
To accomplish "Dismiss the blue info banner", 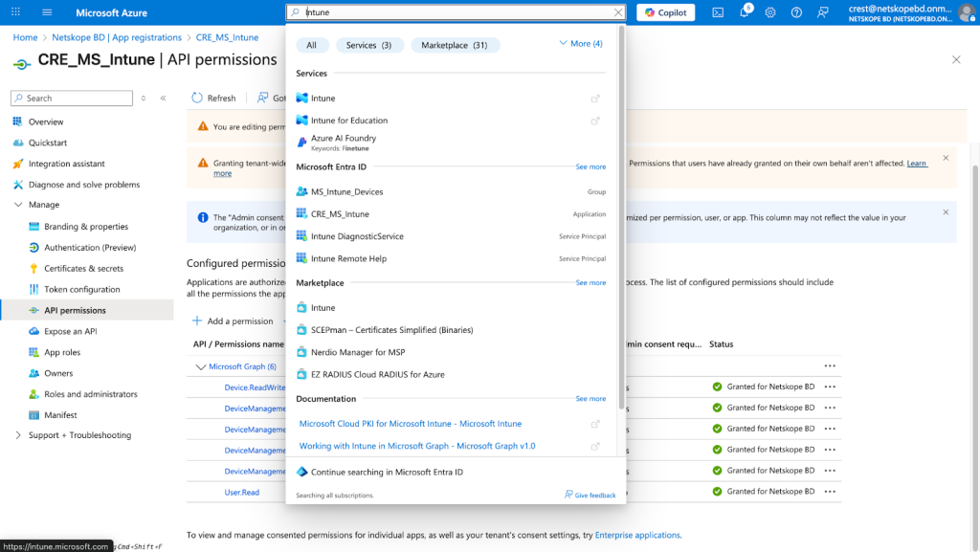I will (946, 212).
